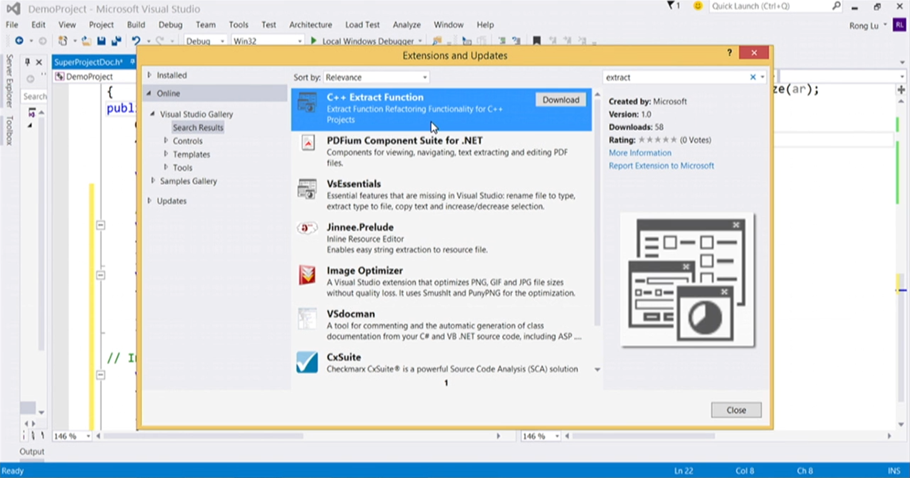Open the Project menu
Viewport: 910px width, 478px height.
tap(101, 24)
